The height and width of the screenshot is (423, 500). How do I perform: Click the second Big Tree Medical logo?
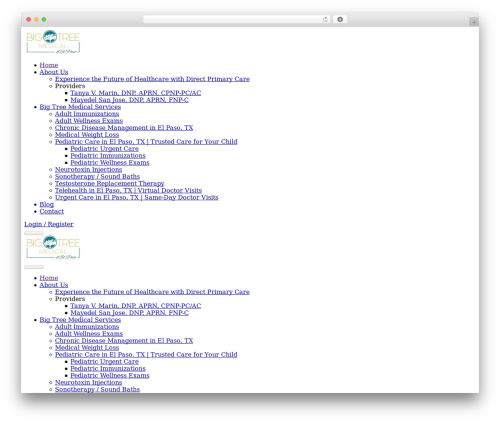click(53, 247)
